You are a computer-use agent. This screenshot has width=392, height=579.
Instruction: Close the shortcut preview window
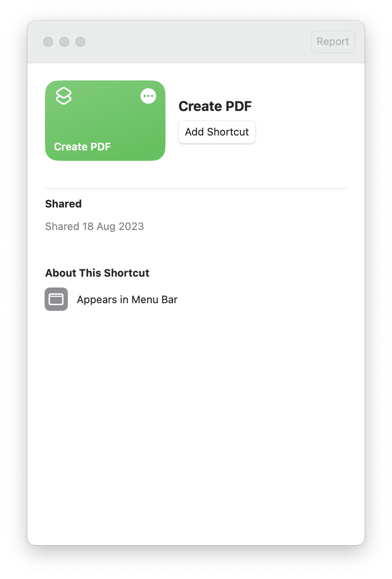click(x=48, y=42)
